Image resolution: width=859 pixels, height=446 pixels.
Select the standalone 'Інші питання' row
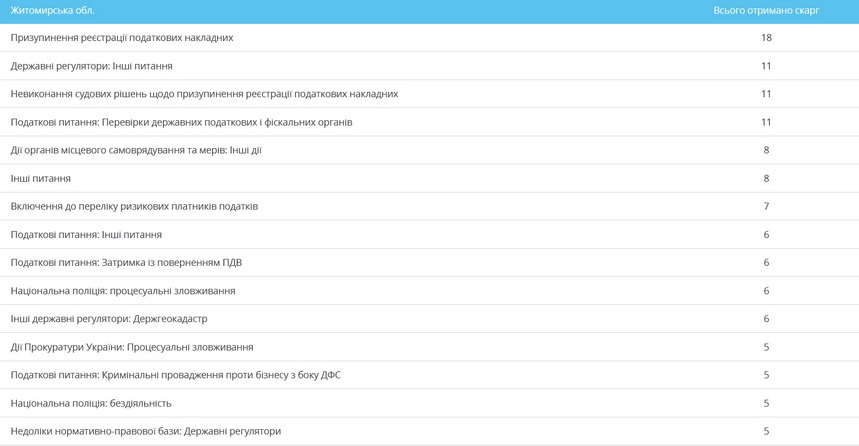click(41, 178)
